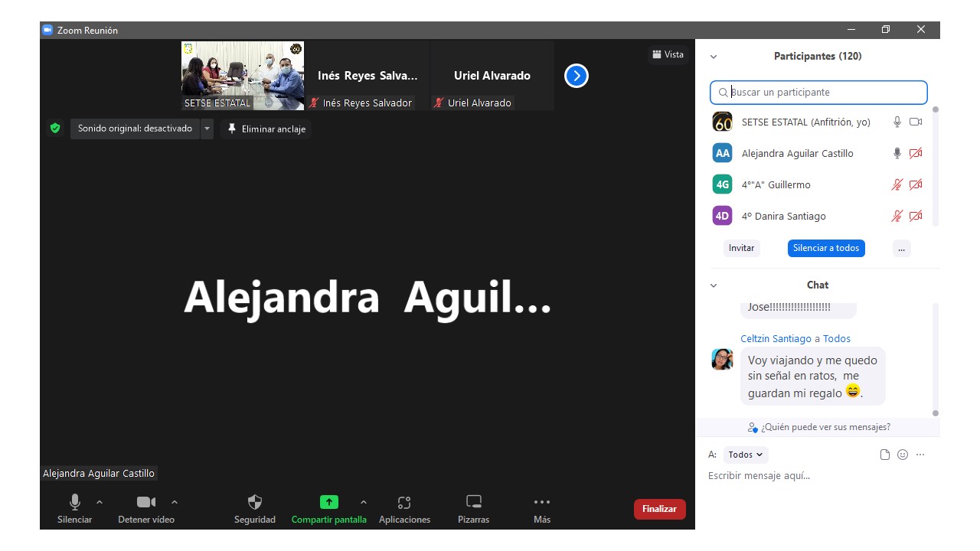Click the Alejandra Aguilar Castillo name label on video
Screen dimensions: 980x551
tap(99, 474)
